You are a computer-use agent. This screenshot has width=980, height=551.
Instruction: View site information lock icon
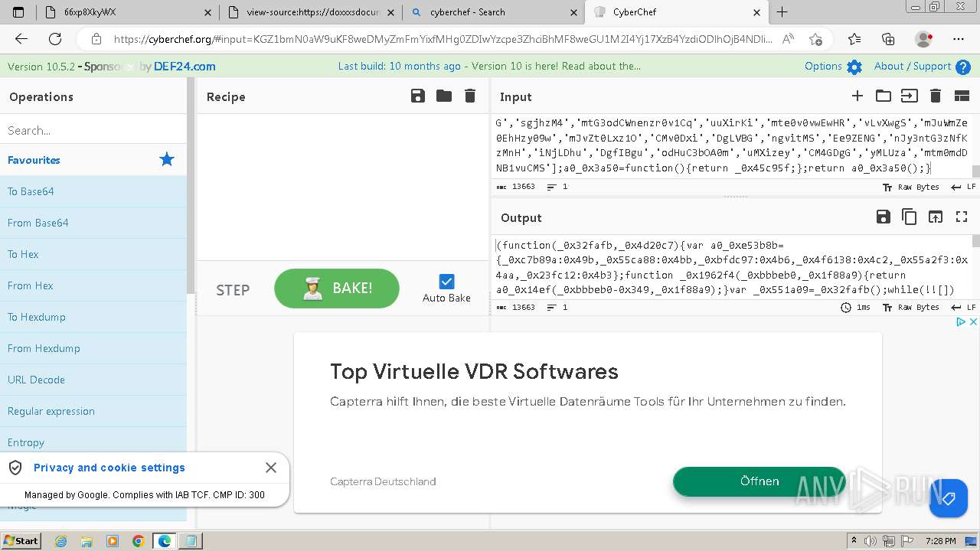tap(96, 39)
